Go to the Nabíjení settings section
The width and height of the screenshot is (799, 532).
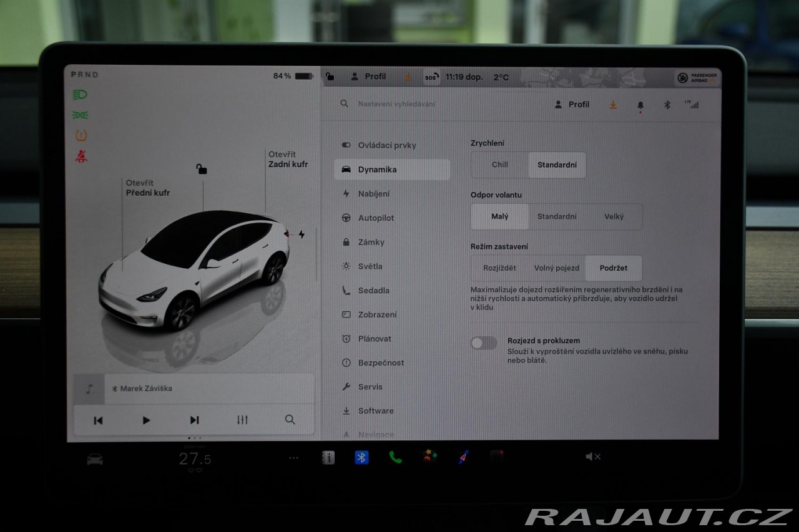coord(373,194)
